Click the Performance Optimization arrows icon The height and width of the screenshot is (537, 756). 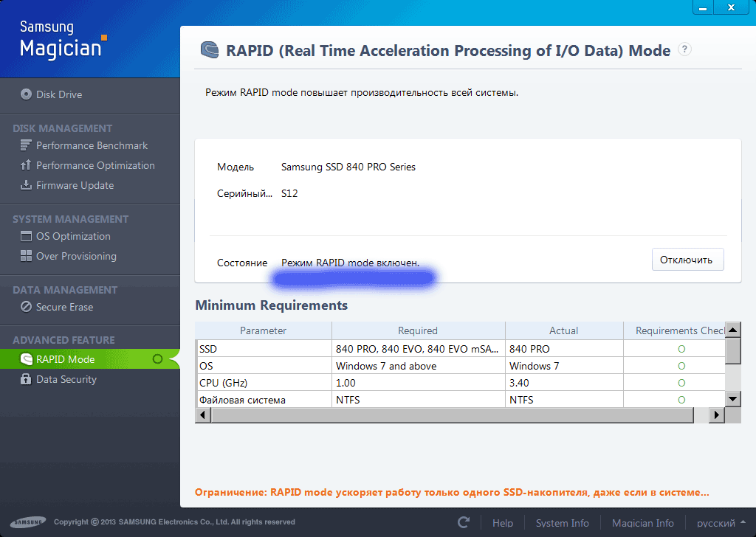pyautogui.click(x=26, y=165)
